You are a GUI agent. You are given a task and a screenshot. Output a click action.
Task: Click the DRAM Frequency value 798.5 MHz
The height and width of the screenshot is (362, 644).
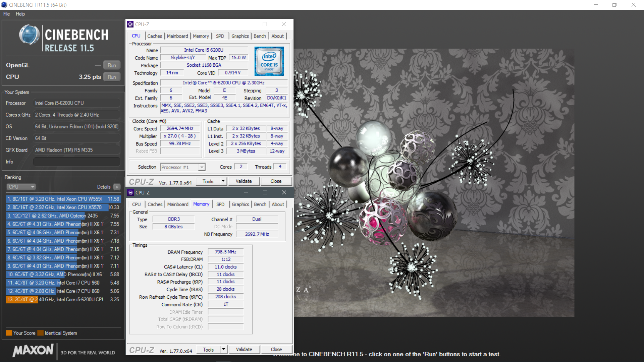point(225,252)
